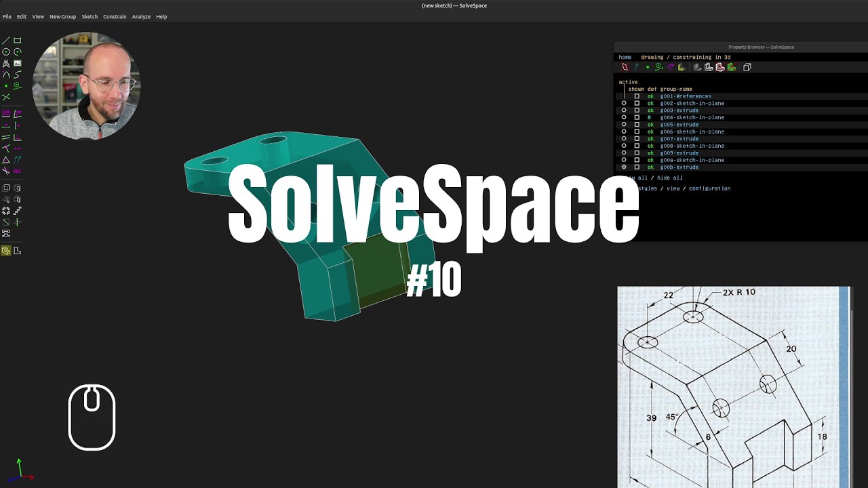Viewport: 868px width, 488px height.
Task: Select the Tangent Arc tool
Action: 6,74
